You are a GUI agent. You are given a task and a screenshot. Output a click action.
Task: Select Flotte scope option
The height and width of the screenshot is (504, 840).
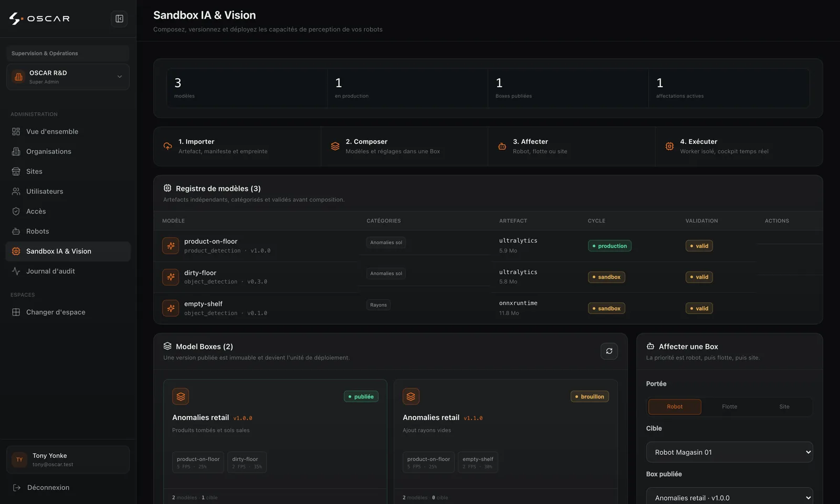(729, 407)
